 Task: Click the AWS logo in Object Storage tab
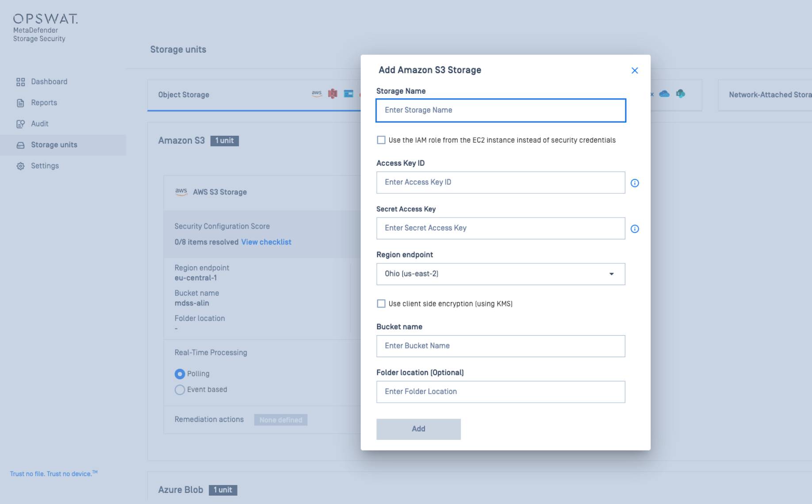(317, 94)
